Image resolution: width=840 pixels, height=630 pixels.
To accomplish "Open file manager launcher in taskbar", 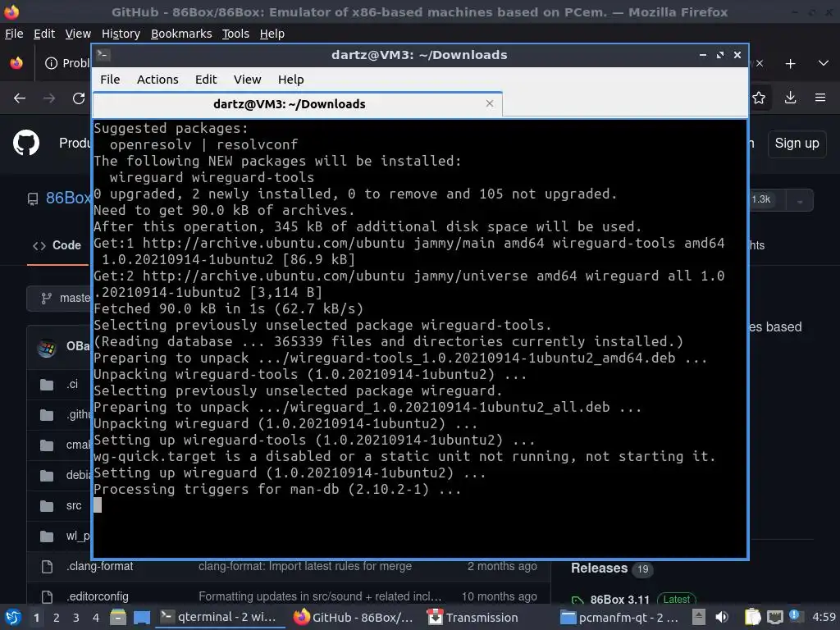I will click(x=118, y=617).
